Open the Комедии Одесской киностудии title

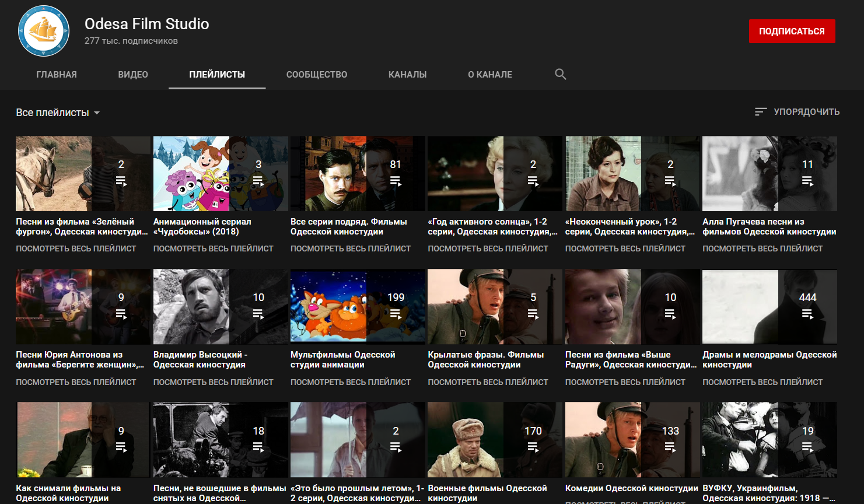coord(631,488)
